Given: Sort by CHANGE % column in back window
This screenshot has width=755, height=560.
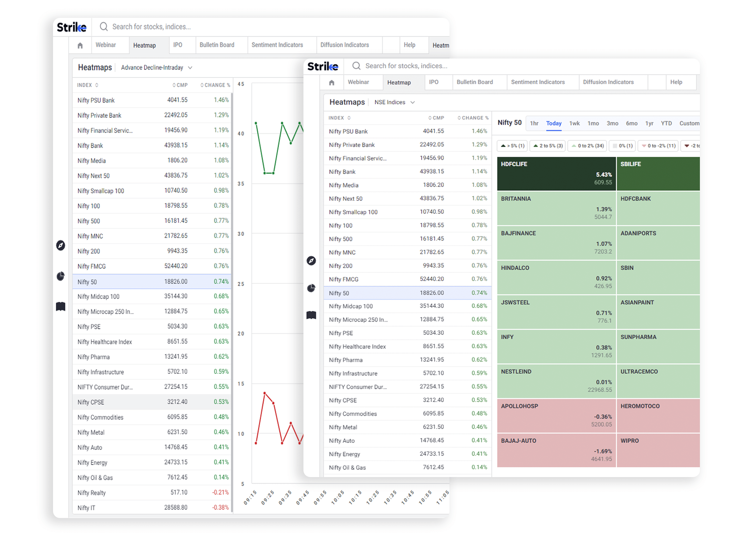Looking at the screenshot, I should tap(215, 85).
